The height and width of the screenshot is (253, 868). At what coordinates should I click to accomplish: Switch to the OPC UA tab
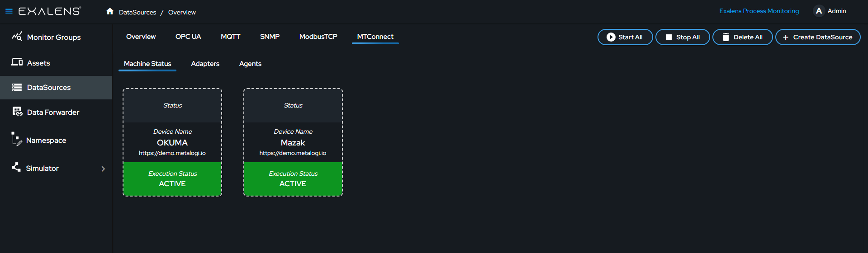[x=188, y=37]
